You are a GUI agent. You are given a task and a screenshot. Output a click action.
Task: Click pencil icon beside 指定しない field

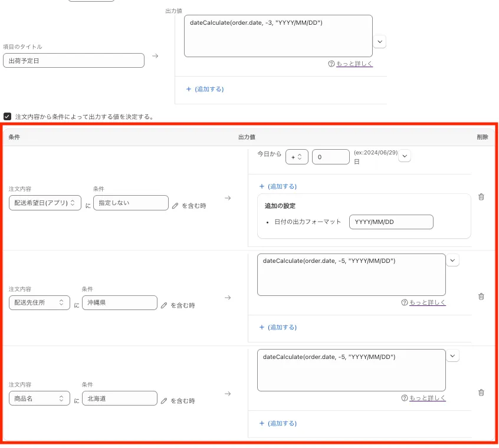tap(175, 206)
